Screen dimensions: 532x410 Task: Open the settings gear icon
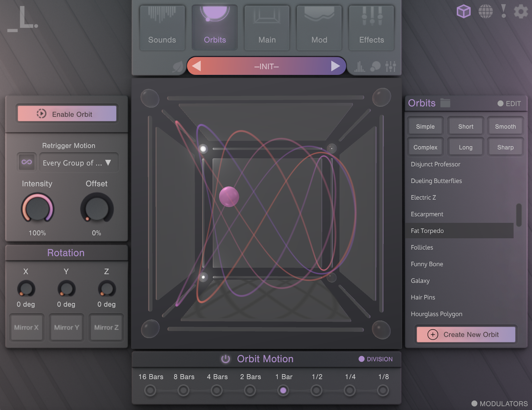coord(521,12)
